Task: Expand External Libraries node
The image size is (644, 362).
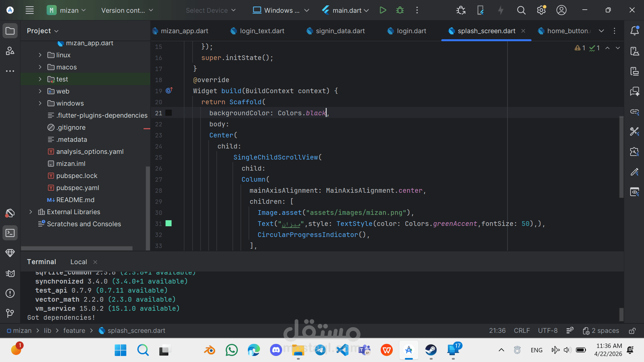Action: [x=31, y=212]
